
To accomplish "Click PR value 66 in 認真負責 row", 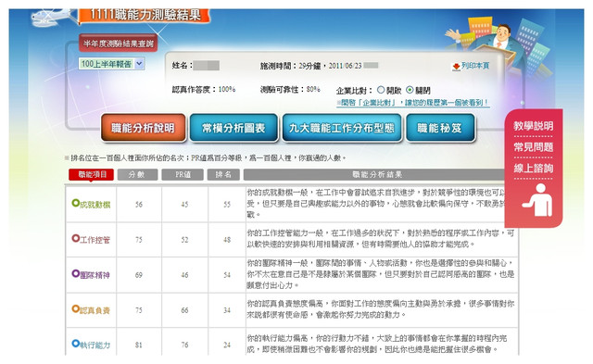I will tap(184, 310).
